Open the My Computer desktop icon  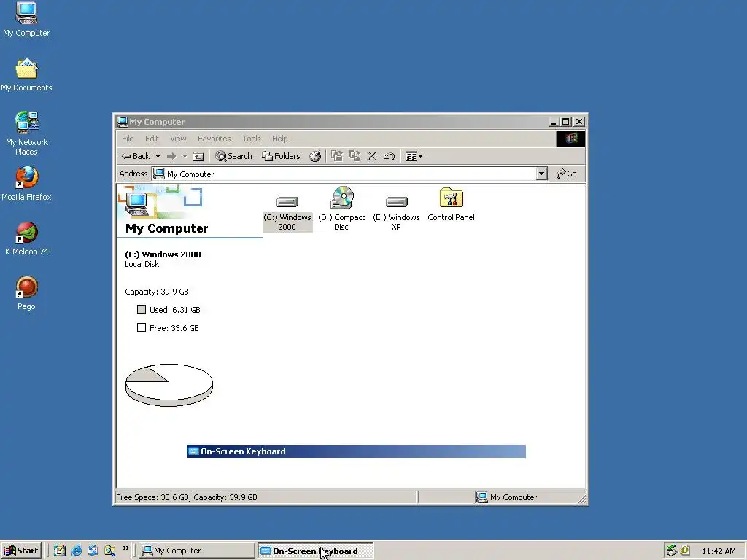26,19
